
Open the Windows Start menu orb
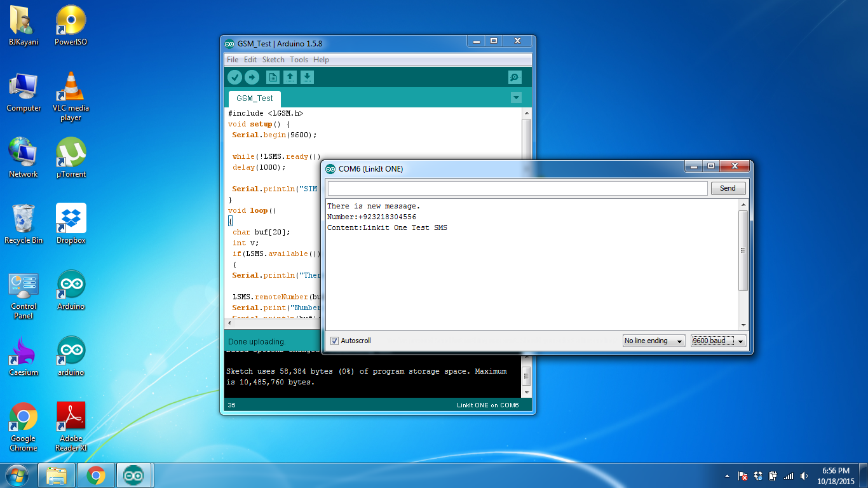[17, 475]
